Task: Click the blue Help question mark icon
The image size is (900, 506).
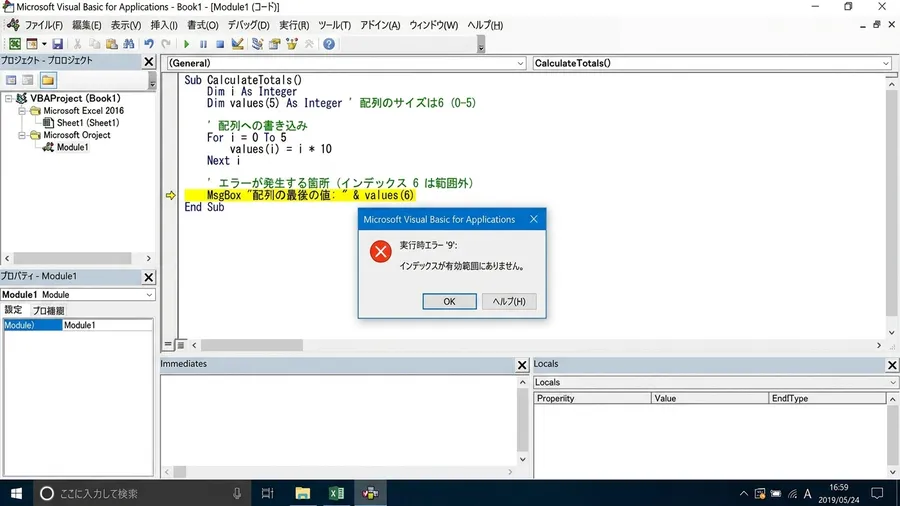Action: (x=329, y=44)
